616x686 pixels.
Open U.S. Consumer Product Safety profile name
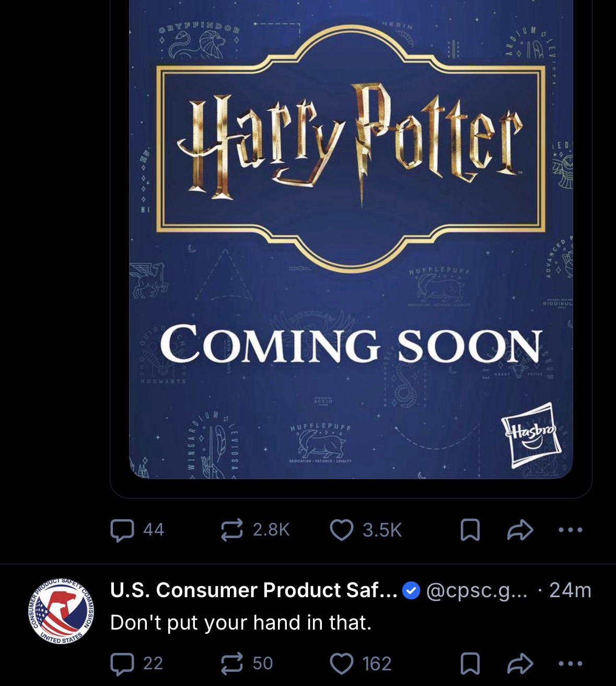[254, 590]
